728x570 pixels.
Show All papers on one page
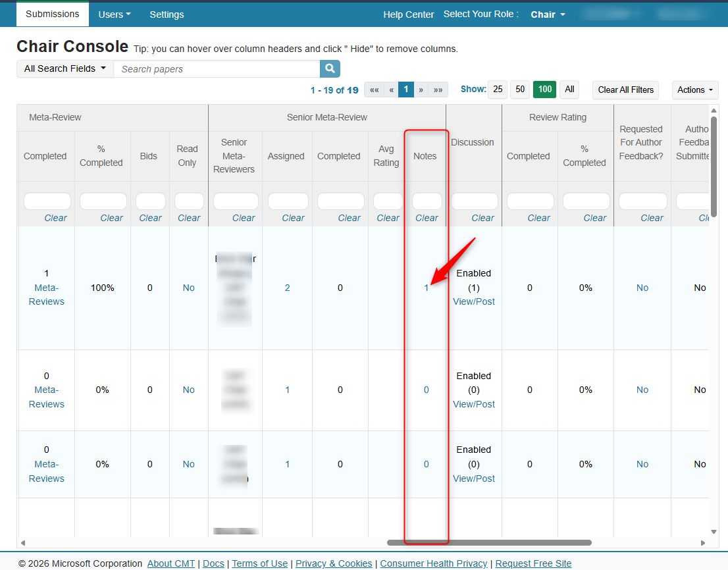569,90
